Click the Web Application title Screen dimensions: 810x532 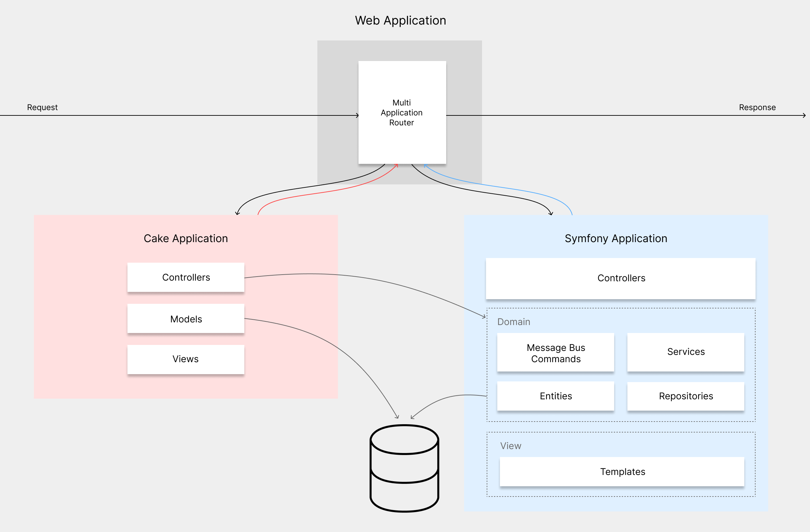(x=400, y=21)
